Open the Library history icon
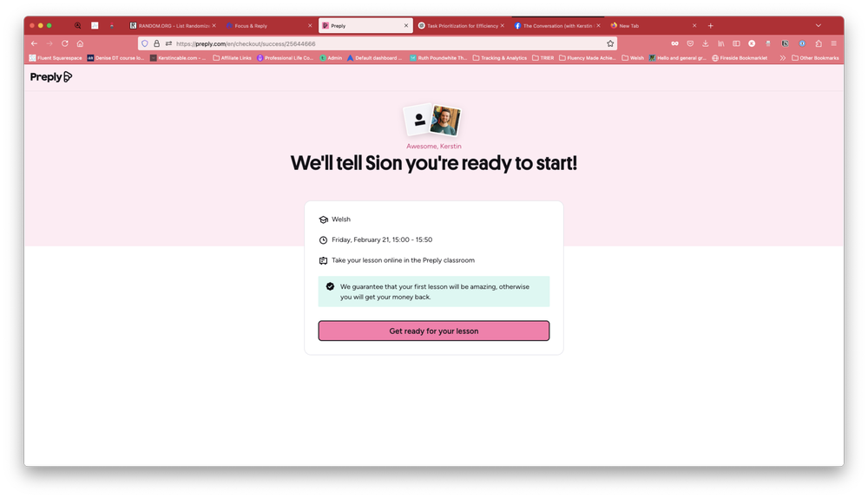The width and height of the screenshot is (868, 498). 720,43
